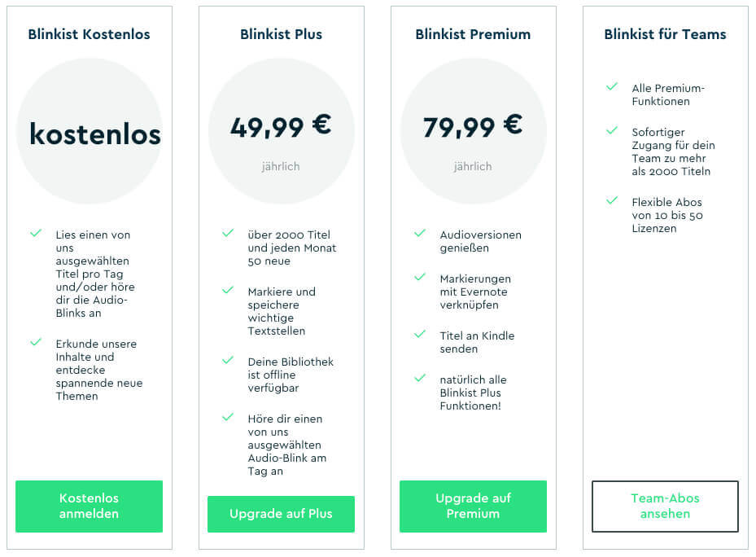Click the Blinkist Plus heading
Viewport: 756px width, 557px height.
(281, 34)
